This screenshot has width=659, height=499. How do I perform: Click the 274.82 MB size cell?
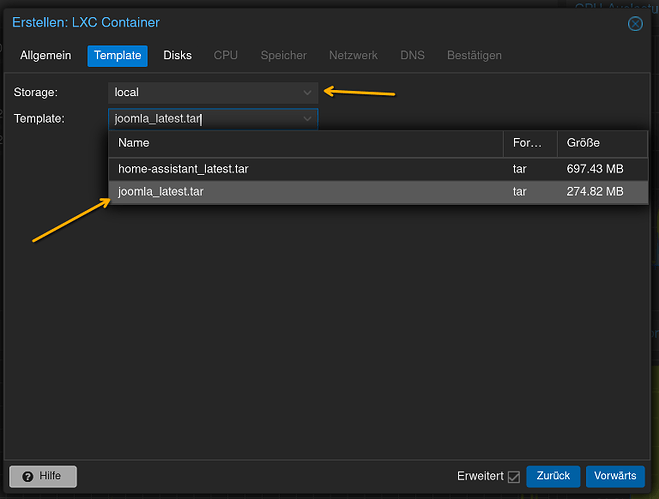(x=595, y=192)
